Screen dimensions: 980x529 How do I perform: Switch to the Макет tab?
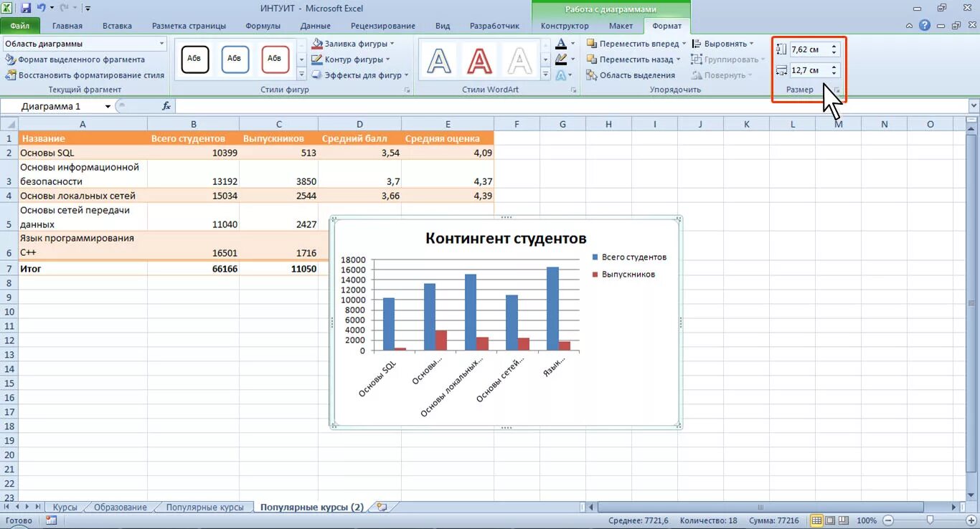point(621,26)
